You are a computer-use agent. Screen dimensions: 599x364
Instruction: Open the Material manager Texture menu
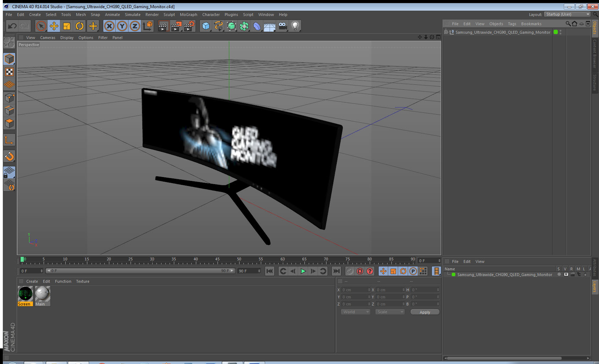(83, 281)
